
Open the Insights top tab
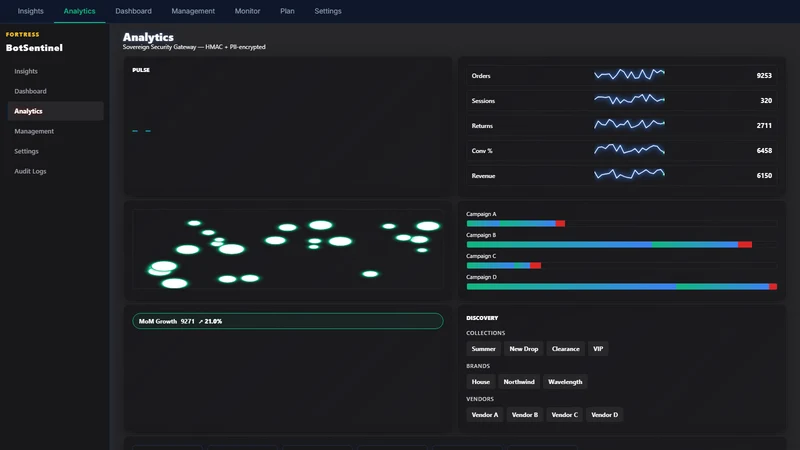coord(31,11)
